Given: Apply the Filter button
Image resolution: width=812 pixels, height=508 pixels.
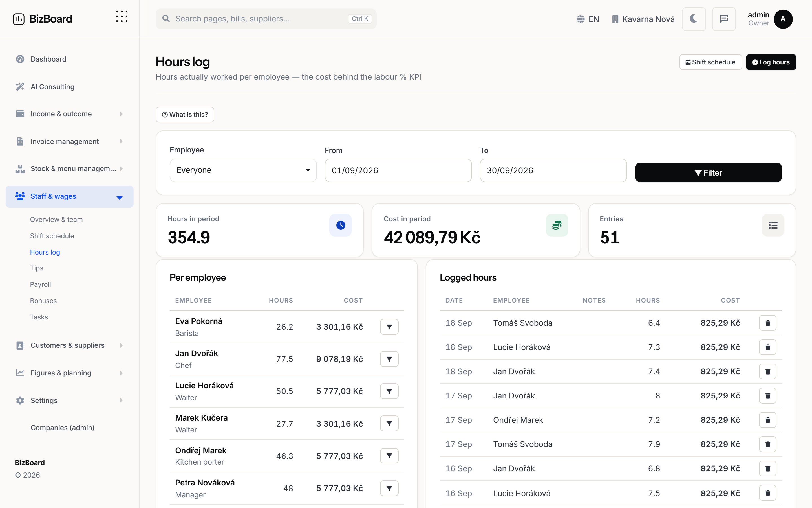Looking at the screenshot, I should pos(708,173).
